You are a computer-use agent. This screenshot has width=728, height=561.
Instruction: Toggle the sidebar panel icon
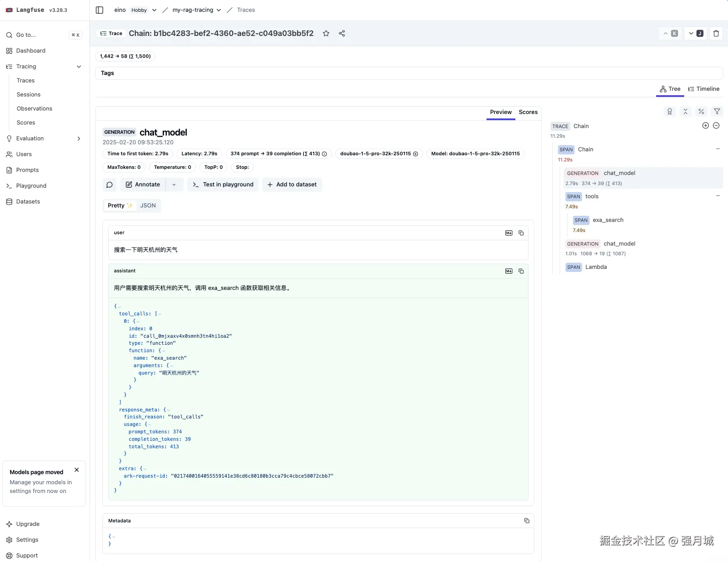(99, 10)
